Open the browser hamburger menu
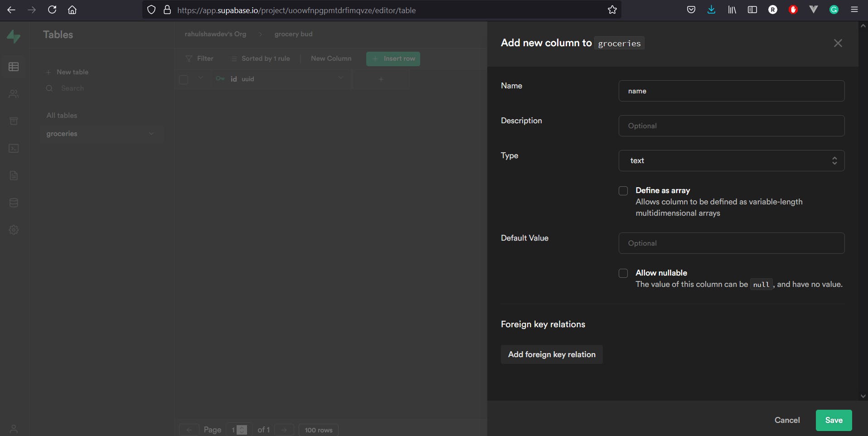The height and width of the screenshot is (436, 868). (x=854, y=10)
